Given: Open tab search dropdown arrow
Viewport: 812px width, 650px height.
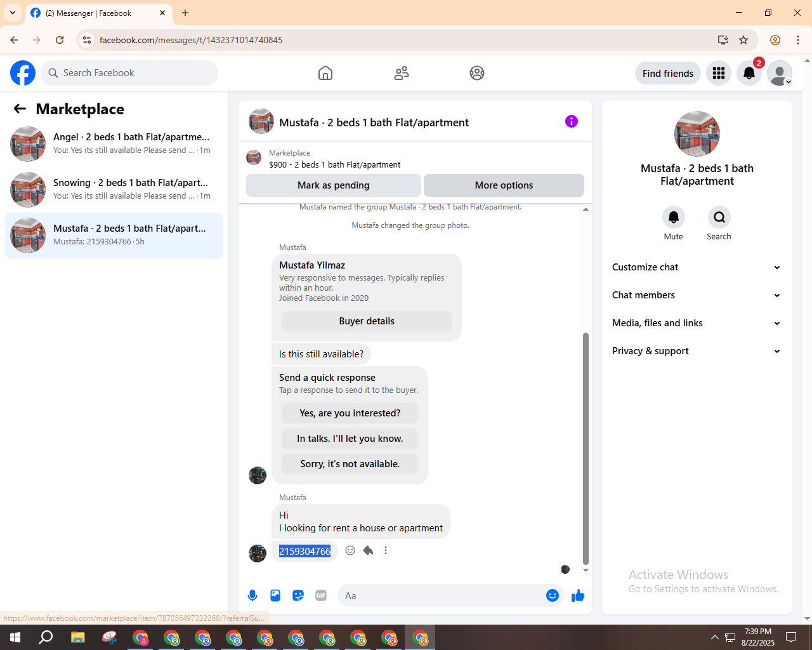Looking at the screenshot, I should point(13,13).
